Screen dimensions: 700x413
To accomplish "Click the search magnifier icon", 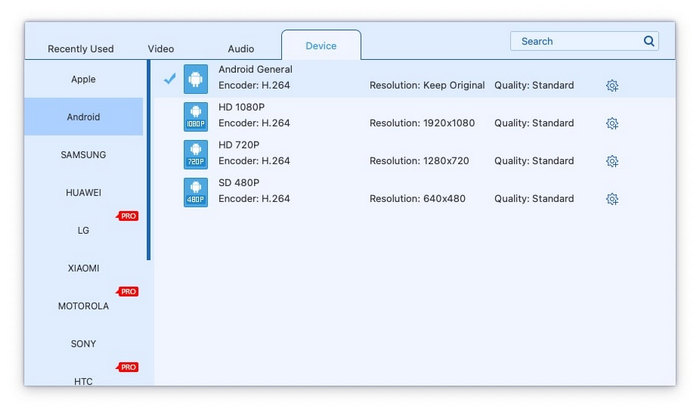I will coord(649,41).
